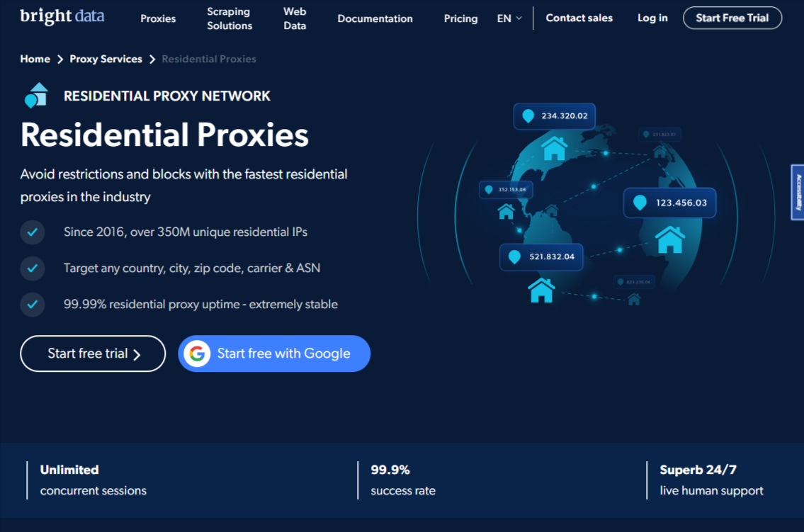Click the 352.153.08 location tag
Image resolution: width=804 pixels, height=532 pixels.
506,190
